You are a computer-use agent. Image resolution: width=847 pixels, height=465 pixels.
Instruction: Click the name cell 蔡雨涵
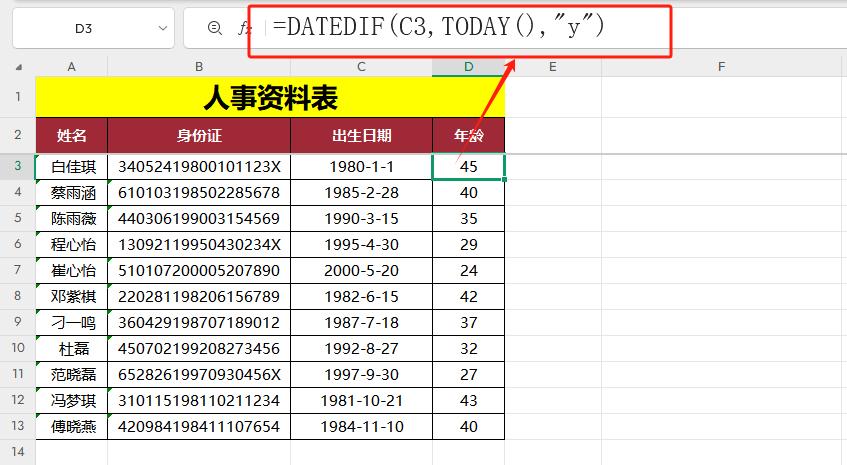[x=71, y=193]
